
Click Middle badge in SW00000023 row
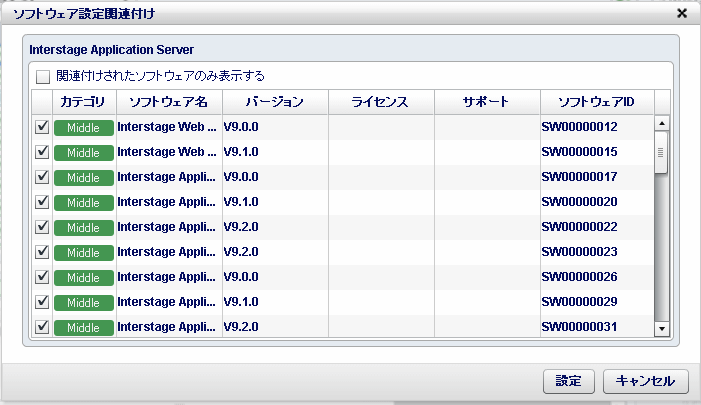click(84, 253)
